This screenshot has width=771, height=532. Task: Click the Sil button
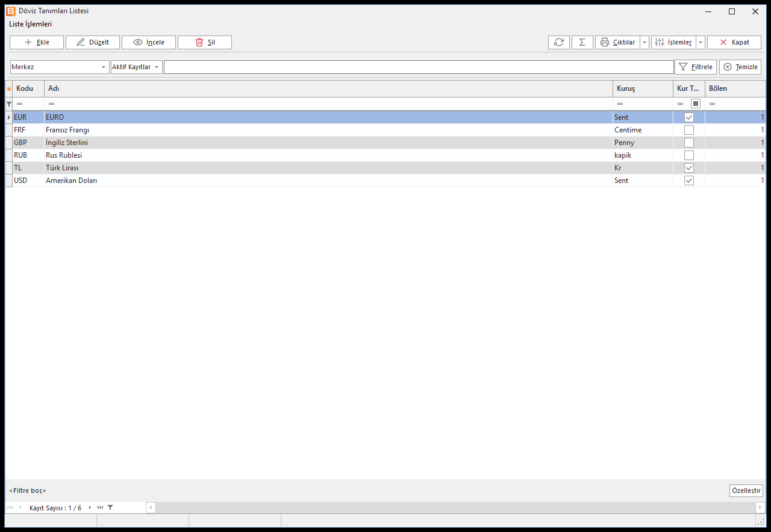click(205, 42)
